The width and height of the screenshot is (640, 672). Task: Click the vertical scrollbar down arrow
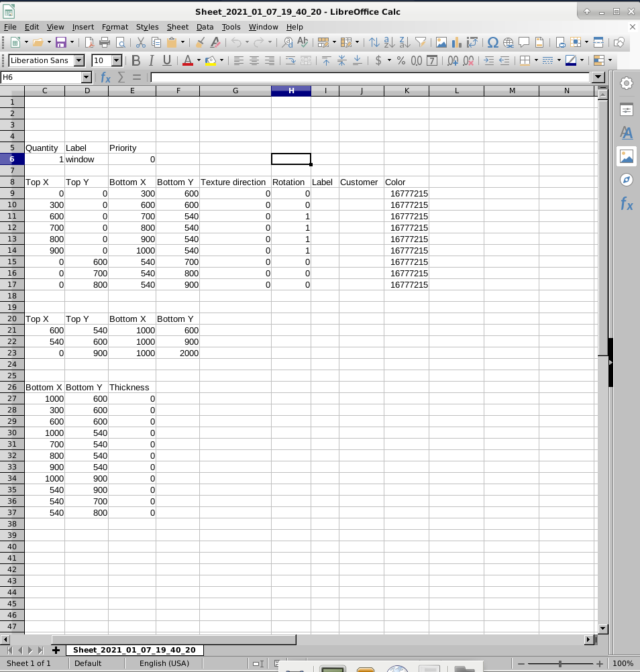tap(602, 628)
